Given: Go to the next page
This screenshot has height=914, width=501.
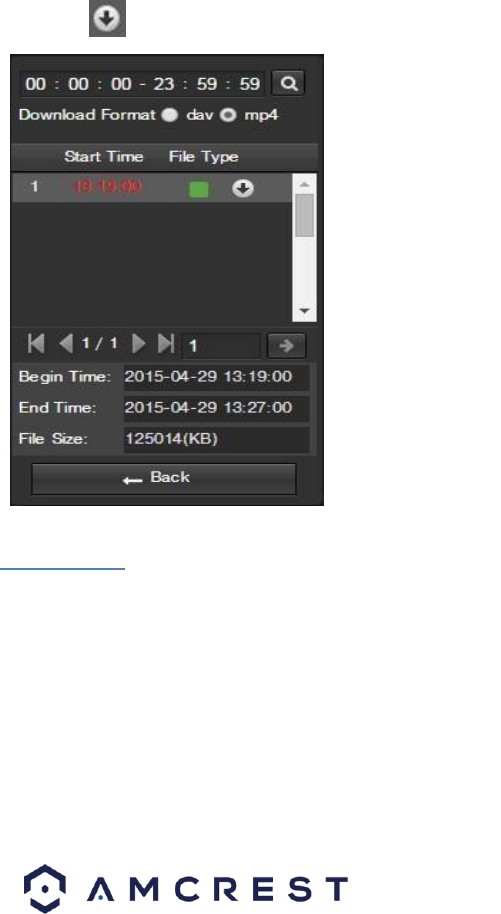Looking at the screenshot, I should pos(139,343).
